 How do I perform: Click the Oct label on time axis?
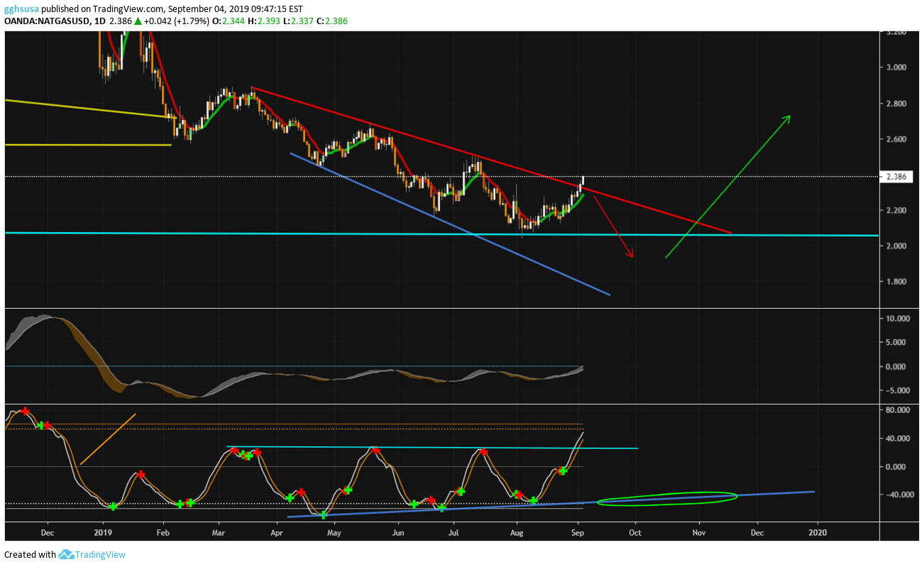[636, 532]
